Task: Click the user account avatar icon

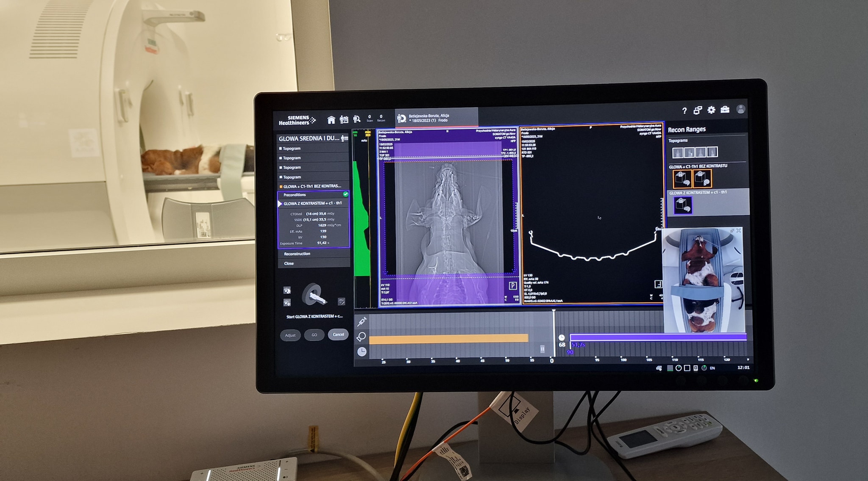Action: coord(740,109)
